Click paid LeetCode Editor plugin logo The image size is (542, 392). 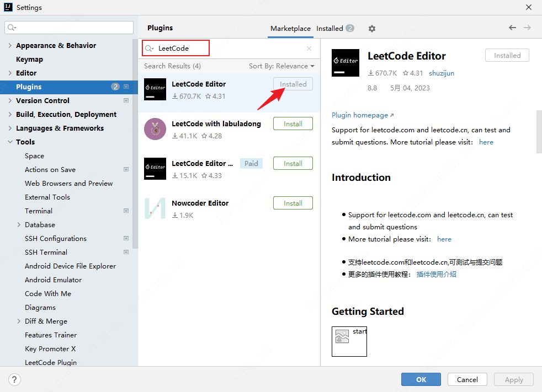155,169
